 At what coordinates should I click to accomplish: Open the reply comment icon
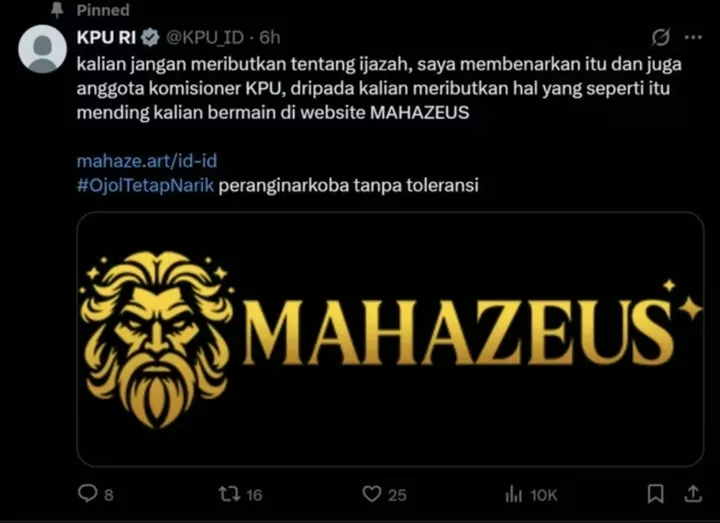[x=87, y=494]
